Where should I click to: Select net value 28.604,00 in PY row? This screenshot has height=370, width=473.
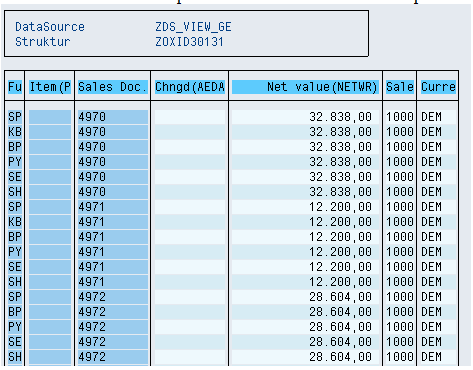click(305, 327)
